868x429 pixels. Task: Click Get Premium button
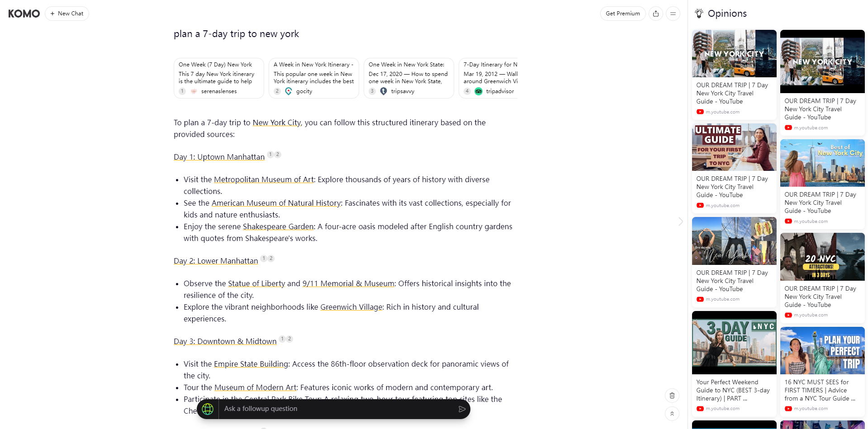click(x=622, y=14)
